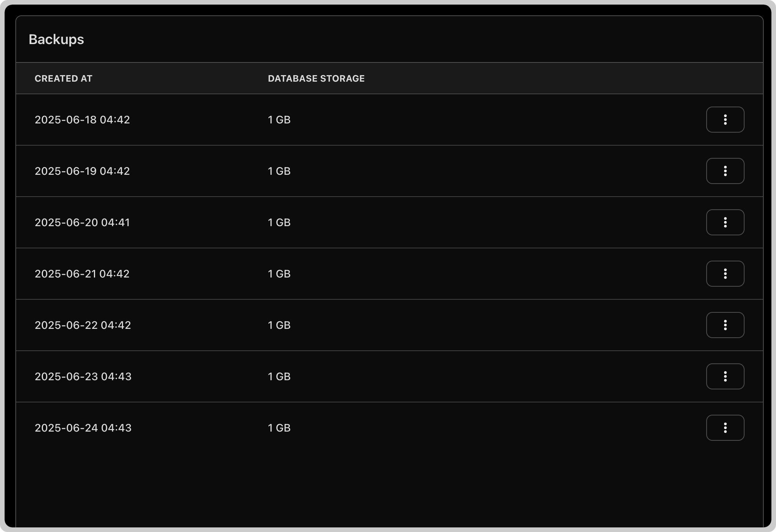The image size is (776, 532).
Task: Select the 2025-06-18 04:42 timestamp
Action: [82, 120]
